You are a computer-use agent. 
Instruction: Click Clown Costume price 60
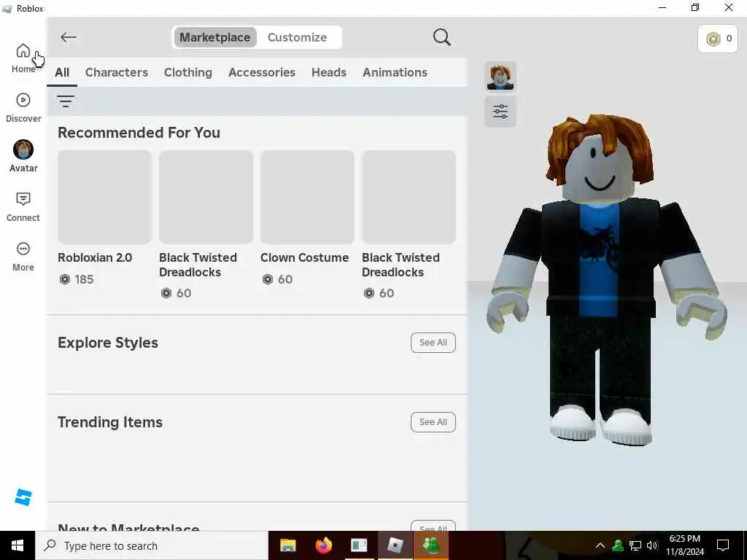[x=278, y=279]
